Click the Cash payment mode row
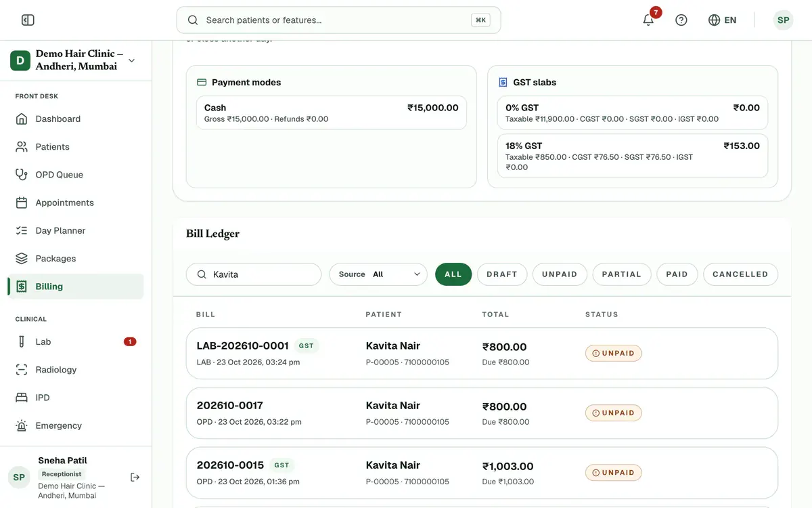812x508 pixels. pos(332,112)
